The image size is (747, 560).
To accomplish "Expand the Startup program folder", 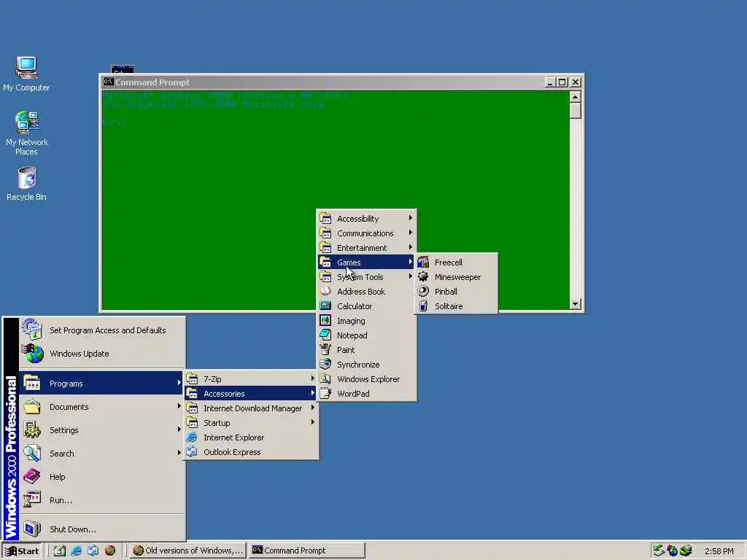I will tap(251, 423).
